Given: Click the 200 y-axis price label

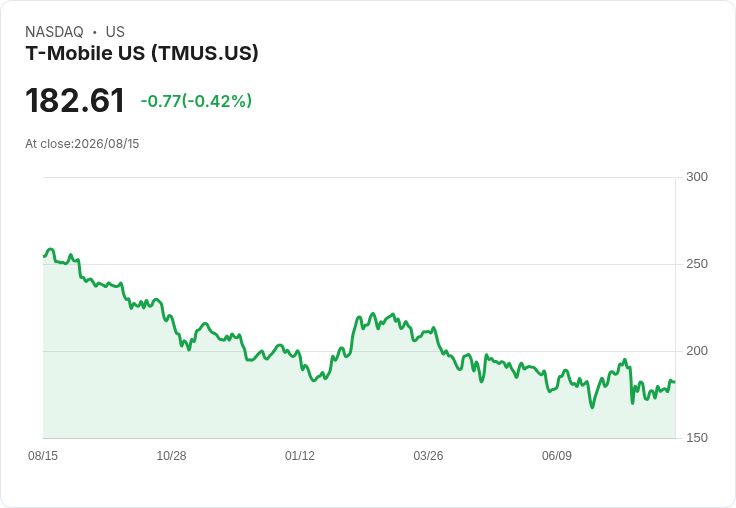Looking at the screenshot, I should coord(697,351).
